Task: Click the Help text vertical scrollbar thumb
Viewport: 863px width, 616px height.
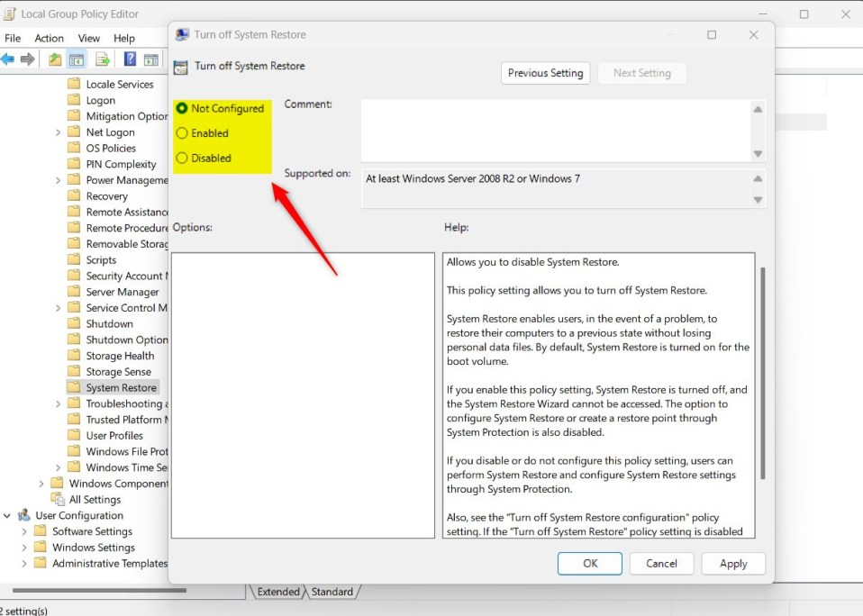Action: pos(762,374)
